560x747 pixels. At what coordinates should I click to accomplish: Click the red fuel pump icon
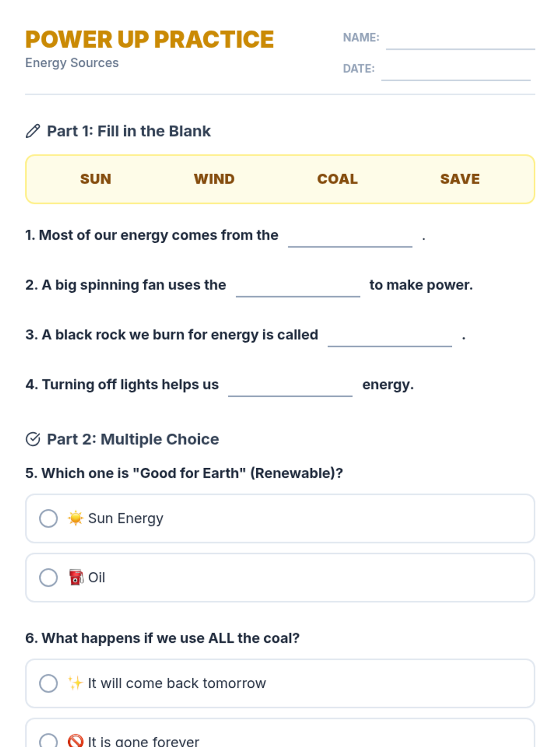[76, 578]
